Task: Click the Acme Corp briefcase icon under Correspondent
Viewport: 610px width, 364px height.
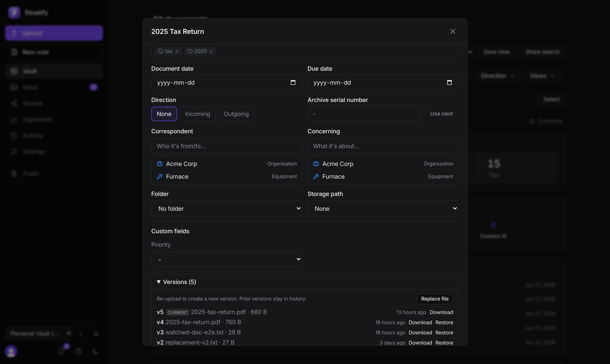Action: pos(159,164)
